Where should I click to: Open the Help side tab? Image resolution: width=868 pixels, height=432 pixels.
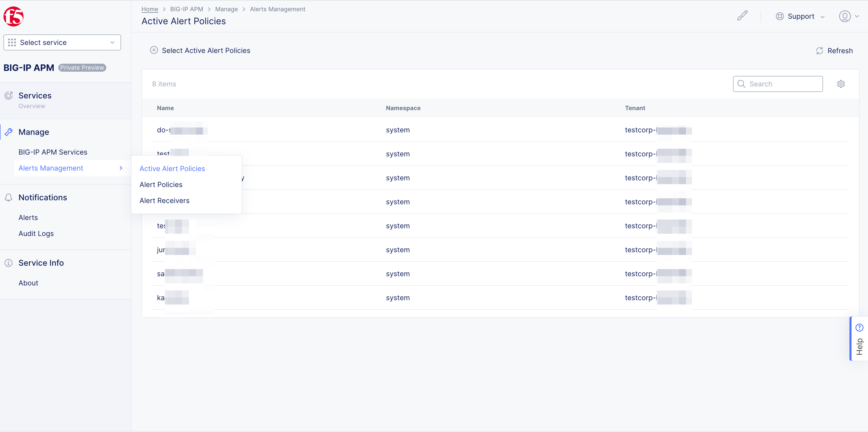pos(859,339)
